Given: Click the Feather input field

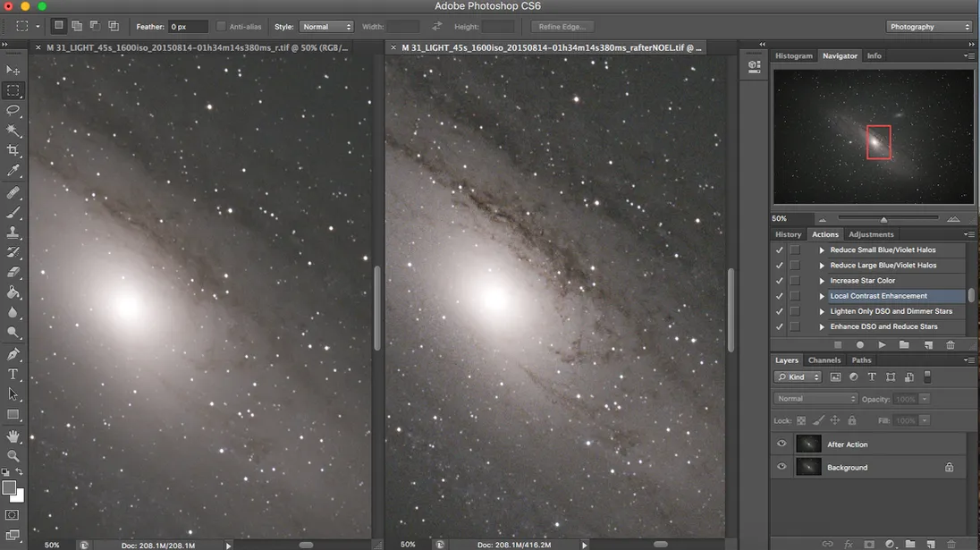Looking at the screenshot, I should coord(188,26).
